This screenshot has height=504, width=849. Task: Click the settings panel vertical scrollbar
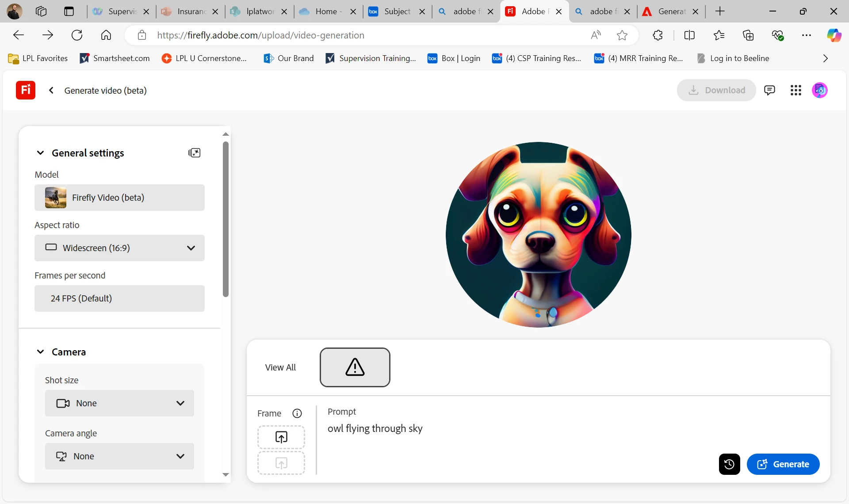[226, 220]
